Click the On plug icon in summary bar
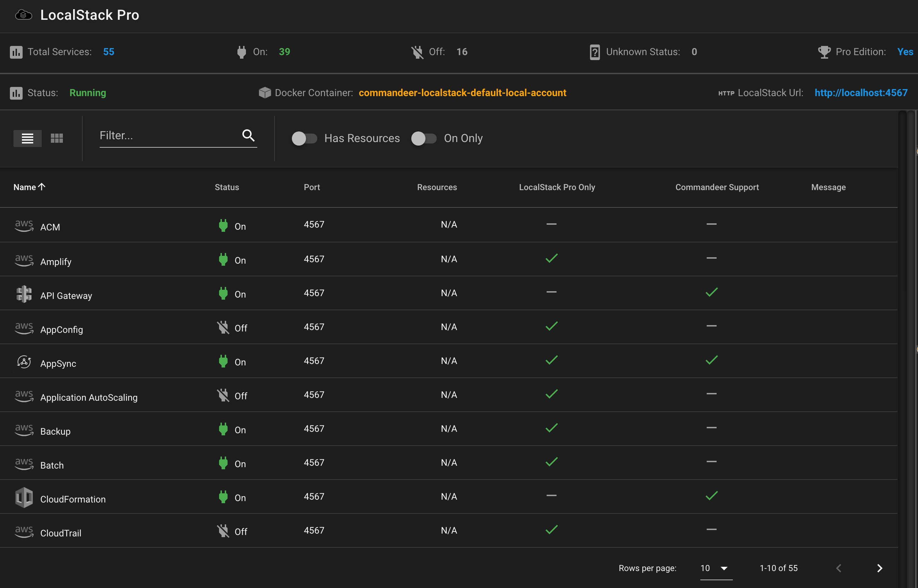918x588 pixels. [242, 52]
